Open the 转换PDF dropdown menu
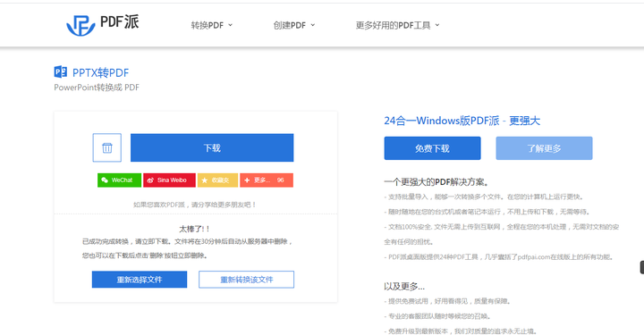Screen dimensions: 644x335 click(211, 25)
